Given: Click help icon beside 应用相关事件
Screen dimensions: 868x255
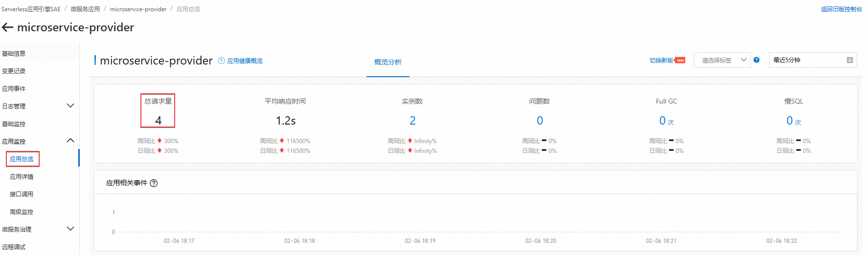Looking at the screenshot, I should pyautogui.click(x=154, y=183).
